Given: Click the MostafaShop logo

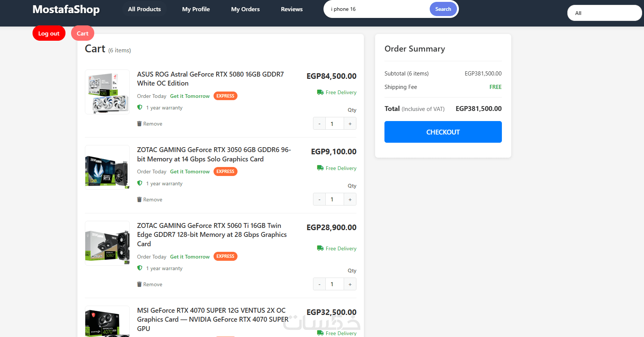Looking at the screenshot, I should [x=66, y=9].
